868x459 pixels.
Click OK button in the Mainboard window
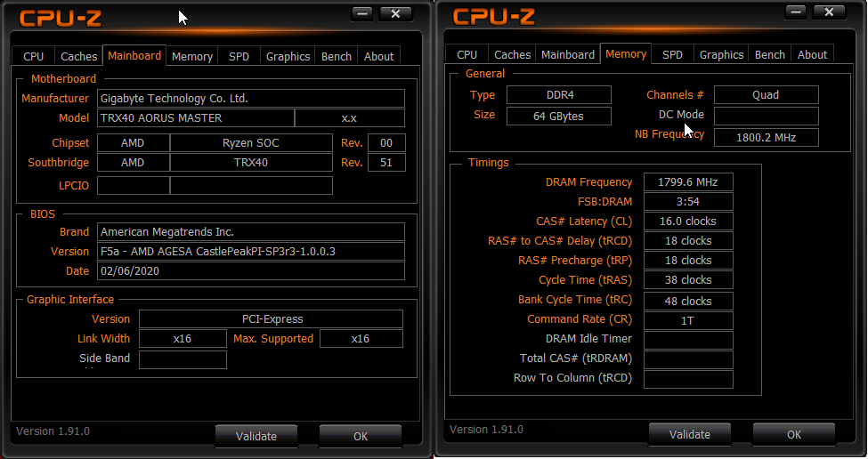click(361, 437)
